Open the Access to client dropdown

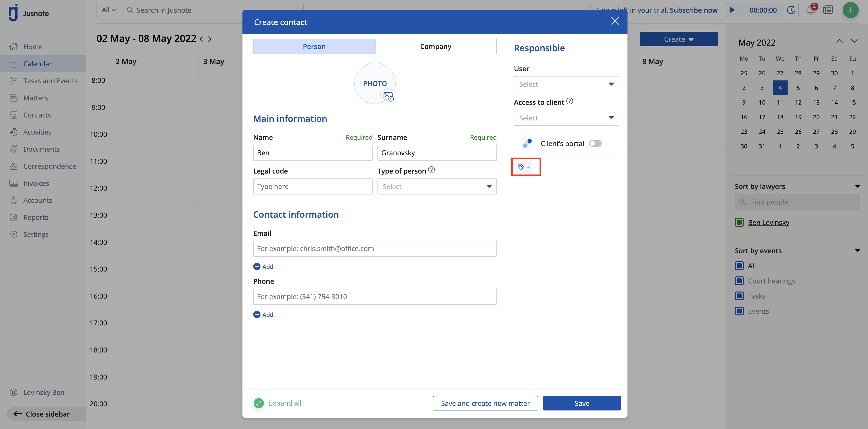pos(566,118)
